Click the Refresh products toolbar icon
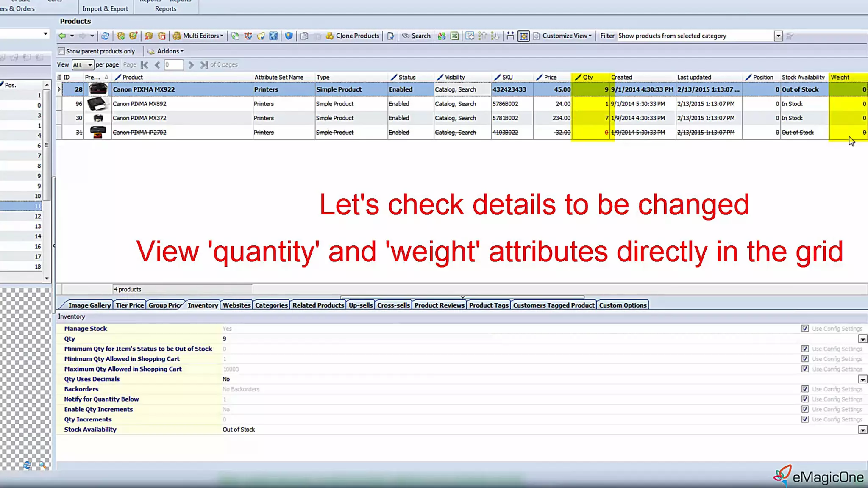 (105, 36)
